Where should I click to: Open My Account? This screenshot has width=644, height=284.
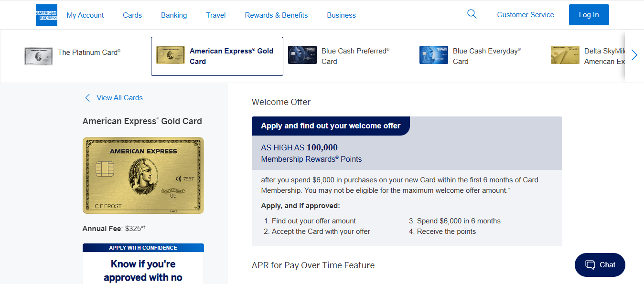(x=85, y=15)
